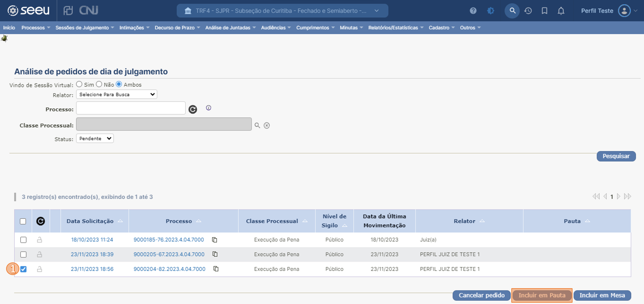Image resolution: width=644 pixels, height=304 pixels.
Task: Open the search magnifier in header
Action: pos(512,11)
